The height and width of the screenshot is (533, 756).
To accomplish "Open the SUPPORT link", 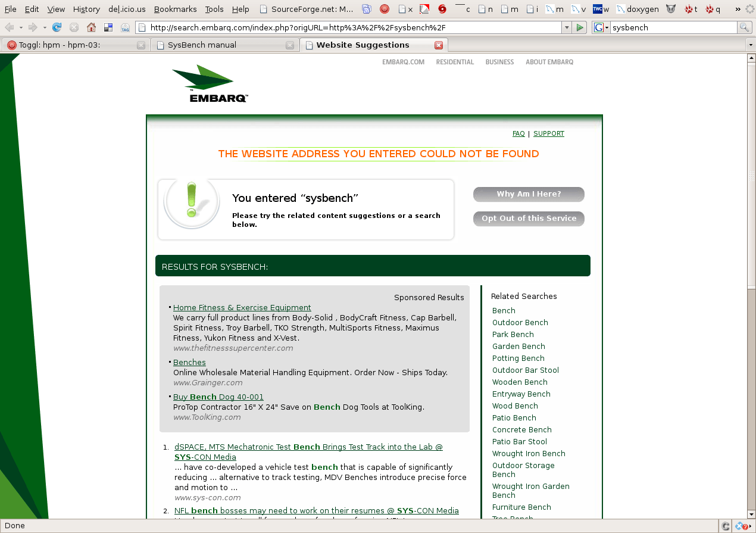I will pyautogui.click(x=549, y=133).
